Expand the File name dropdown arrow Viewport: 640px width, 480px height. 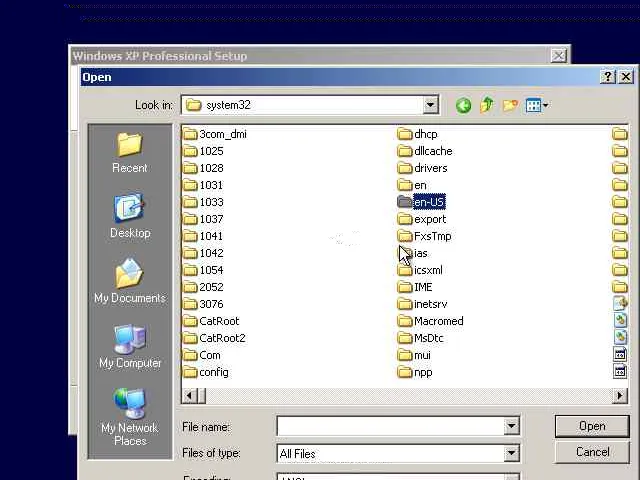point(511,426)
